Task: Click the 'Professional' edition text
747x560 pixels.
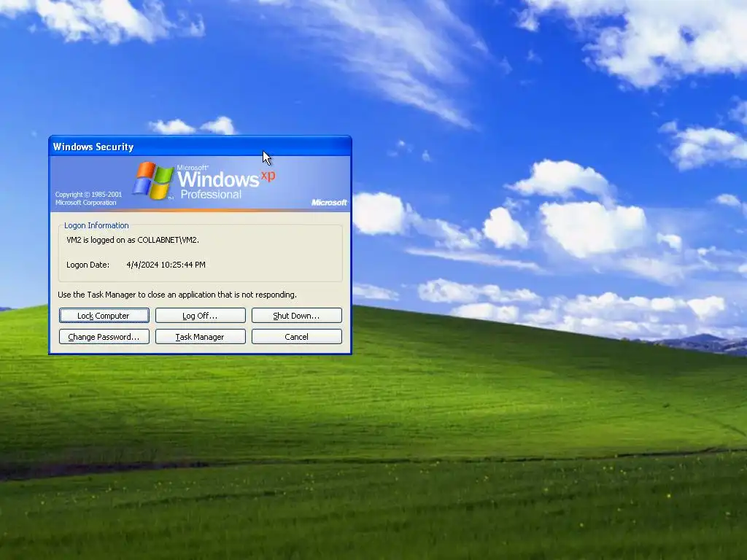Action: (x=211, y=194)
